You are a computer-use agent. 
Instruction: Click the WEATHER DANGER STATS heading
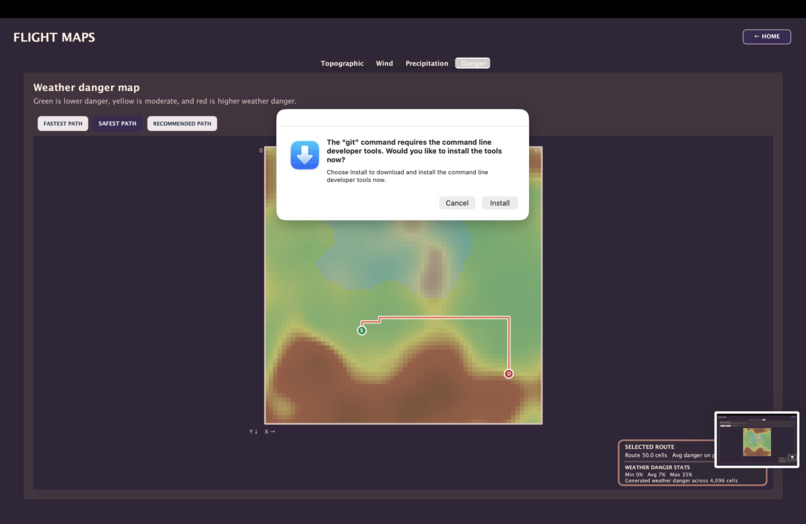[x=657, y=467]
